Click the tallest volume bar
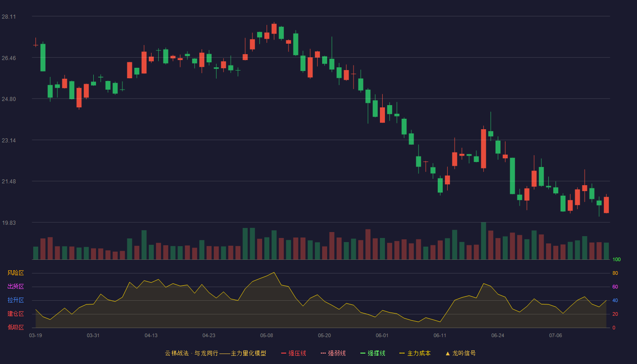The image size is (637, 364). click(x=484, y=241)
